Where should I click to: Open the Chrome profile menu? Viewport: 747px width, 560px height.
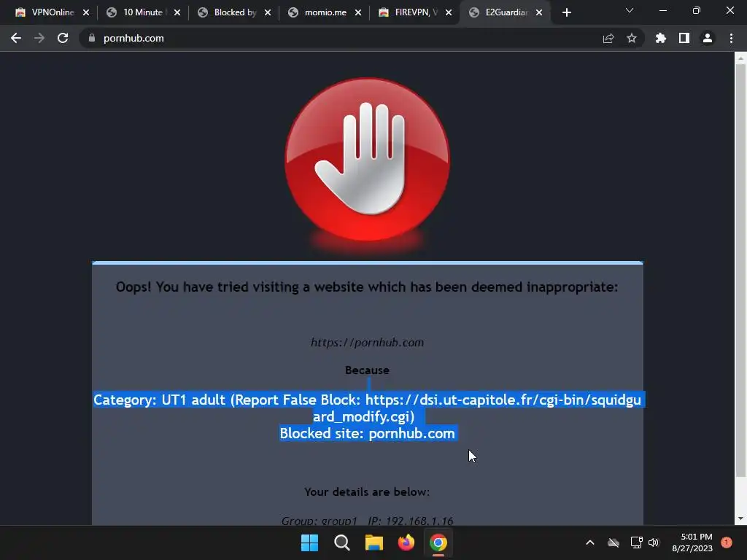(708, 38)
